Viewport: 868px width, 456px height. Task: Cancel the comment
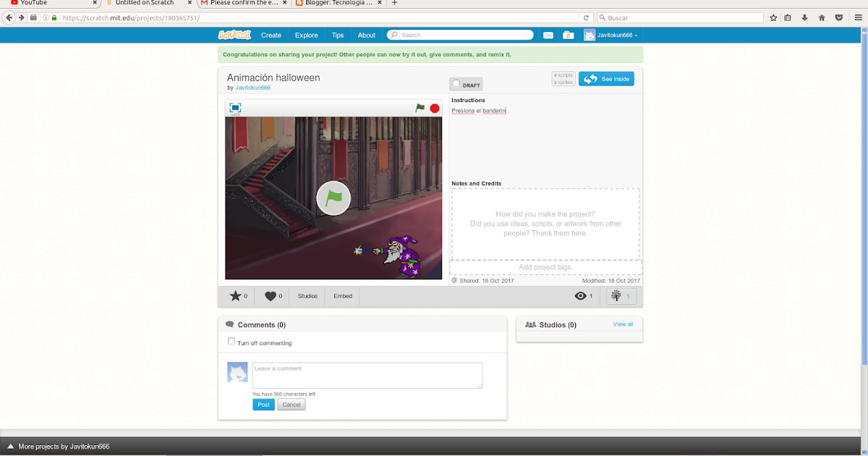tap(292, 405)
